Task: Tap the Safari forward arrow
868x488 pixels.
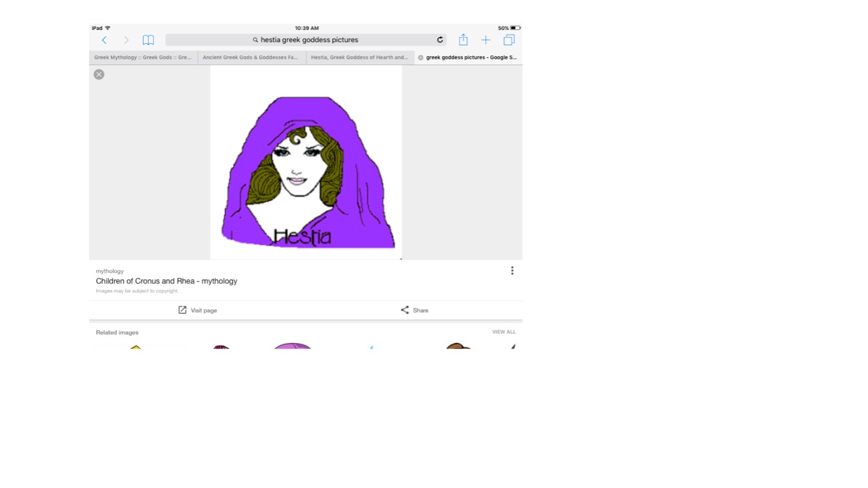Action: click(x=126, y=40)
